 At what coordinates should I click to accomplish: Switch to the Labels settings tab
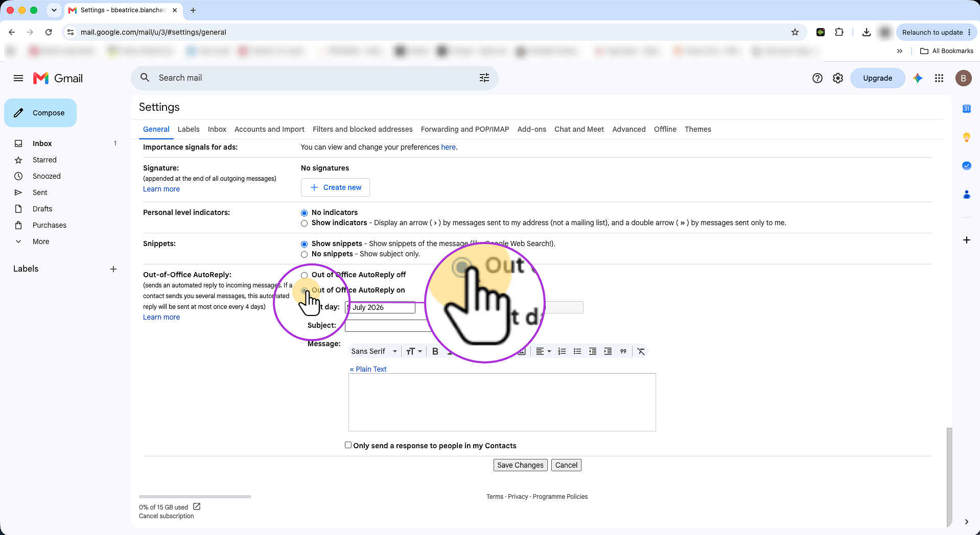pos(189,129)
